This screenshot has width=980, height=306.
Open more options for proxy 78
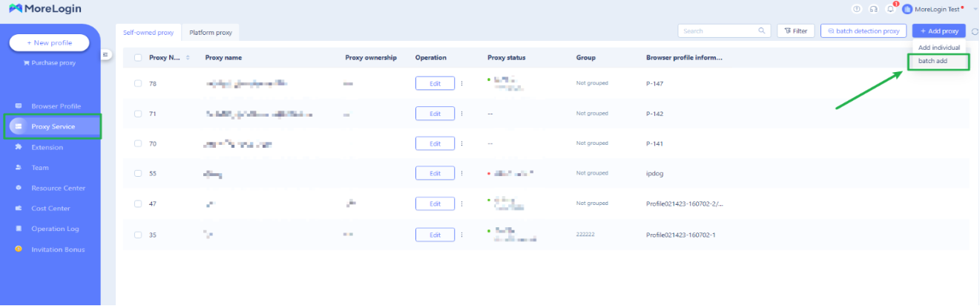[461, 83]
